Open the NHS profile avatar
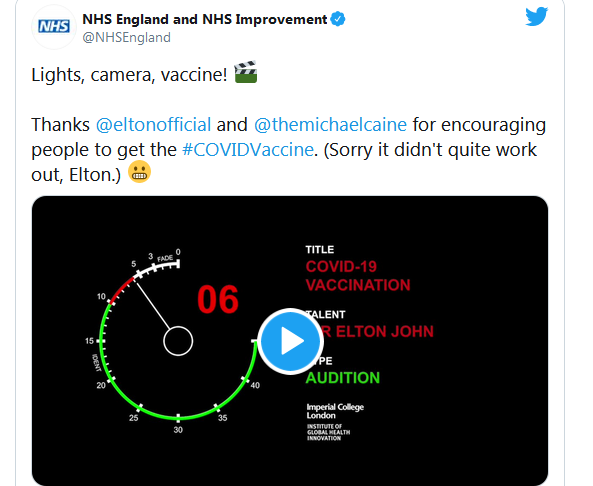This screenshot has width=593, height=486. pyautogui.click(x=54, y=27)
